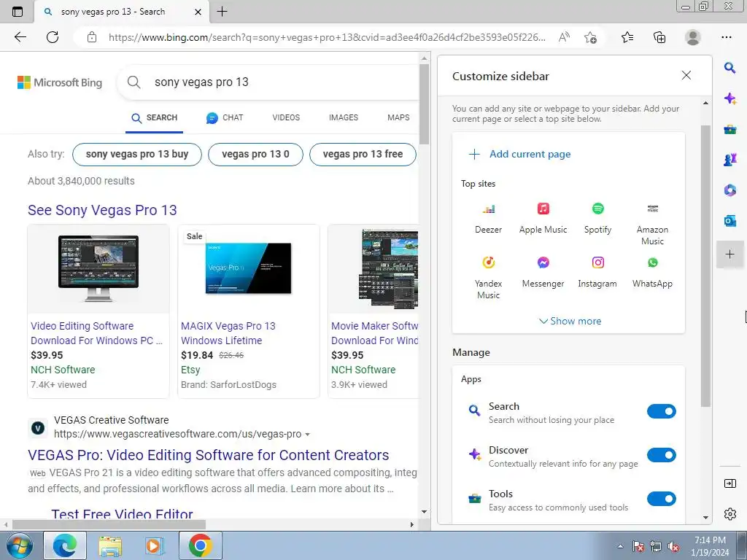Add Messenger to the sidebar
The height and width of the screenshot is (560, 747).
[x=543, y=272]
